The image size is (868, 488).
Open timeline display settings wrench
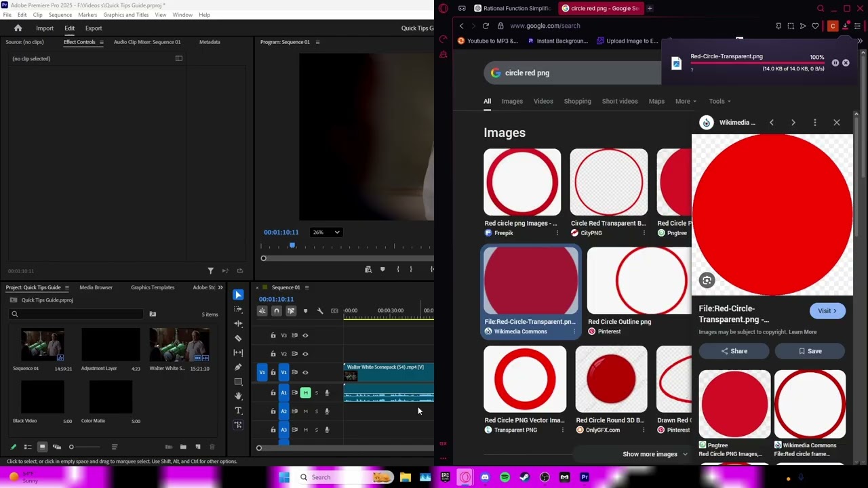(320, 310)
